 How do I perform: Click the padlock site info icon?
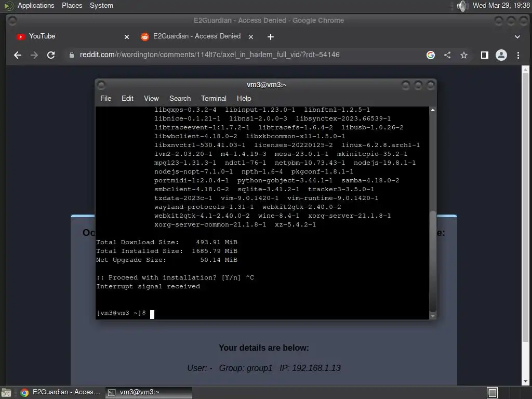pyautogui.click(x=72, y=55)
